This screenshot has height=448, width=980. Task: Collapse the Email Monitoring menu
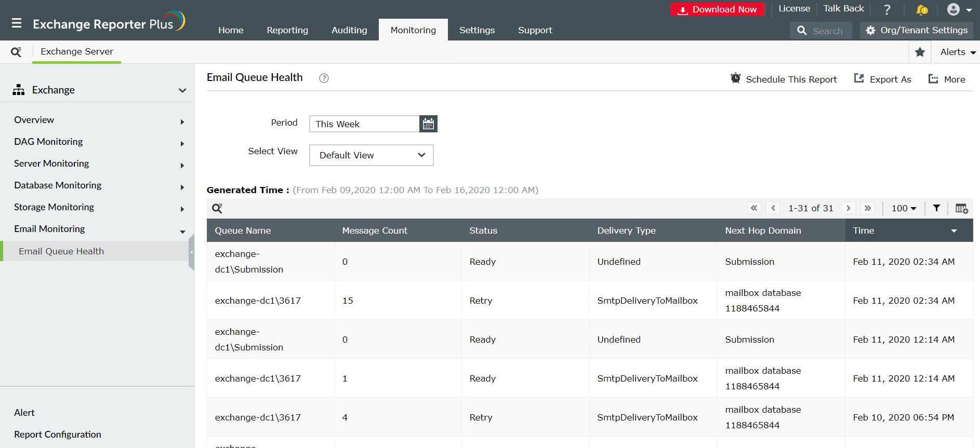182,232
